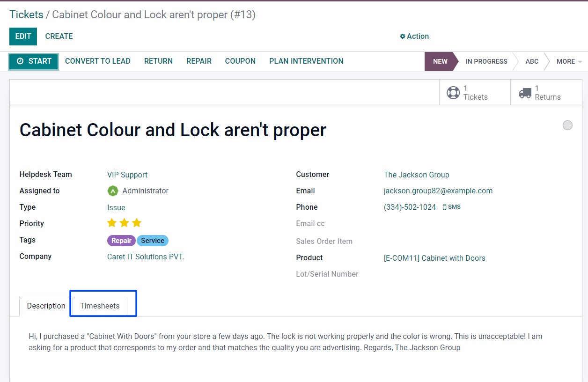Viewport: 588px width, 382px height.
Task: Set priority to third star
Action: pyautogui.click(x=137, y=223)
